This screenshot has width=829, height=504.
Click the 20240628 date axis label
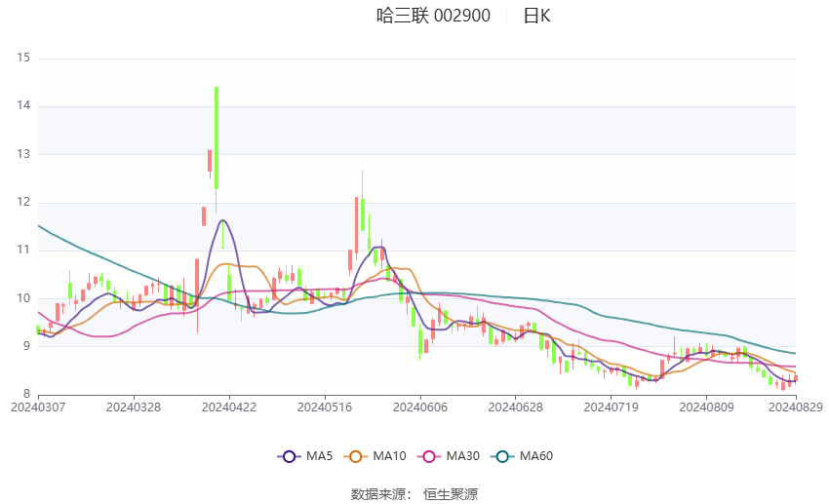(516, 407)
